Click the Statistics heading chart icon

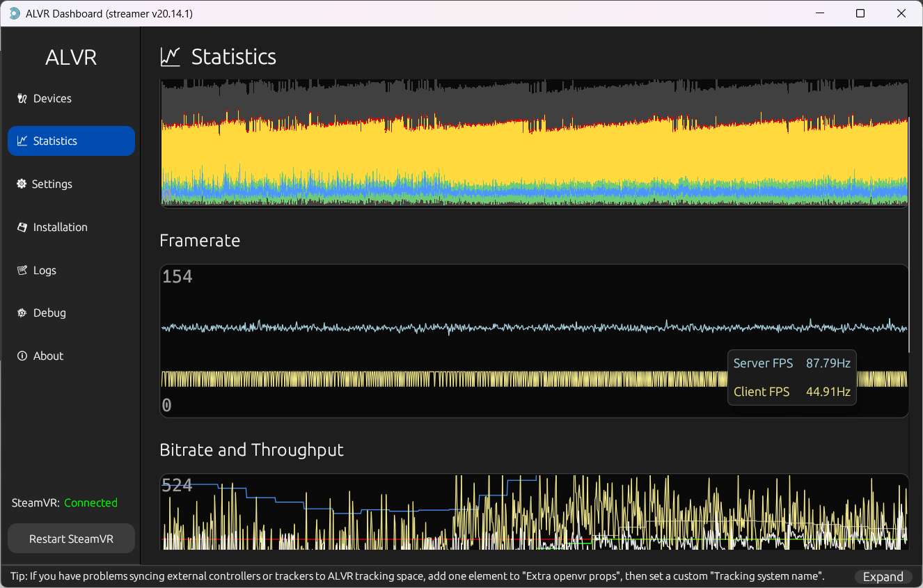coord(170,57)
